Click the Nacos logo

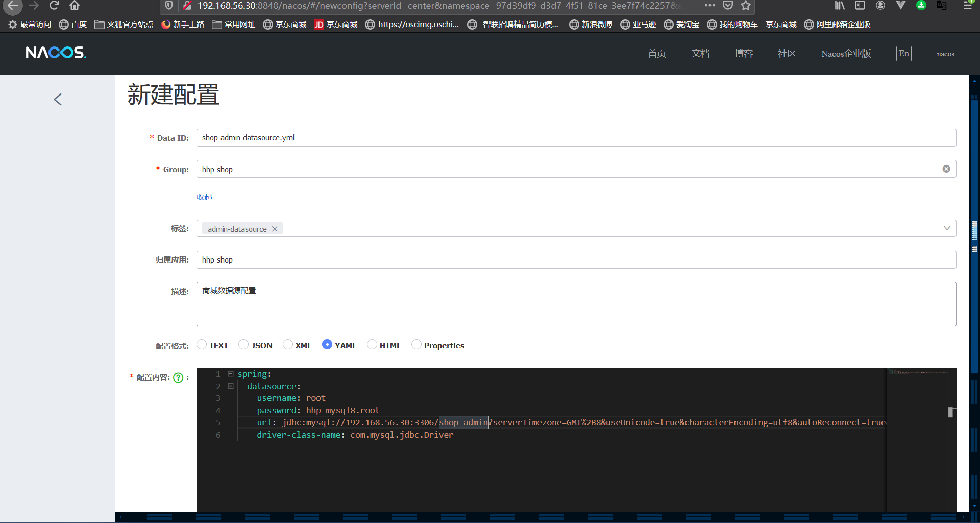point(56,53)
